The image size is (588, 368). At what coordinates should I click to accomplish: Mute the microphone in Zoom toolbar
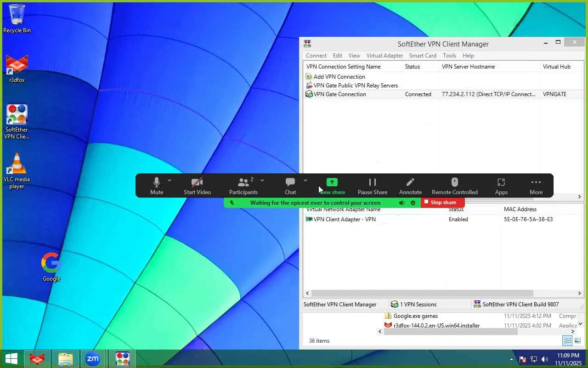[x=157, y=186]
